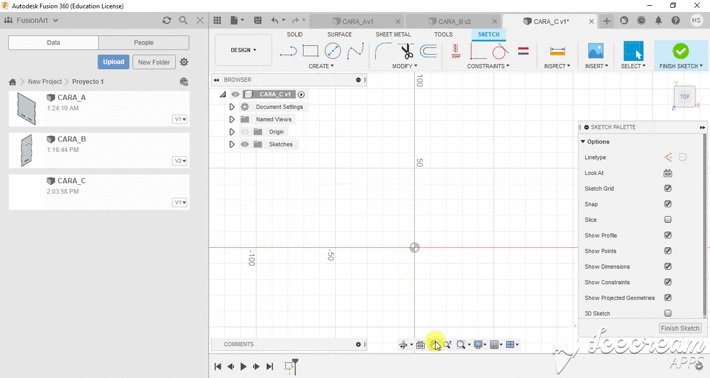The width and height of the screenshot is (710, 378).
Task: Toggle the Sketch Grid checkbox
Action: coord(667,188)
